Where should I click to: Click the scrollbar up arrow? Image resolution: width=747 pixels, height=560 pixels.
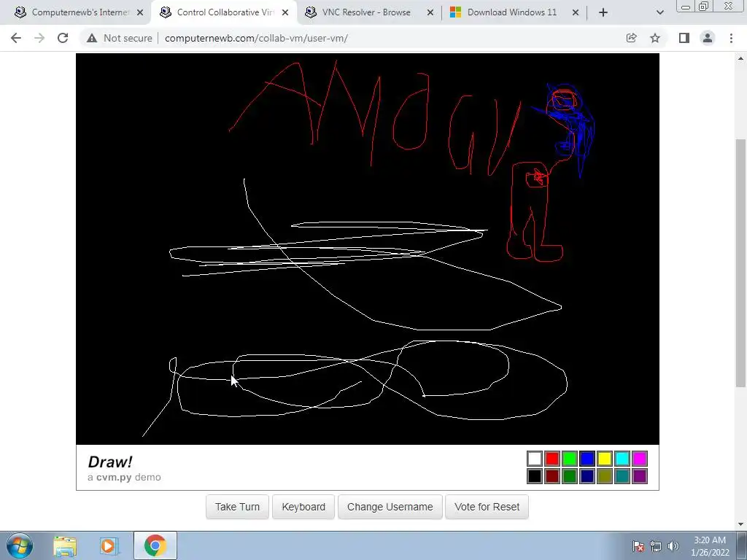pos(741,58)
